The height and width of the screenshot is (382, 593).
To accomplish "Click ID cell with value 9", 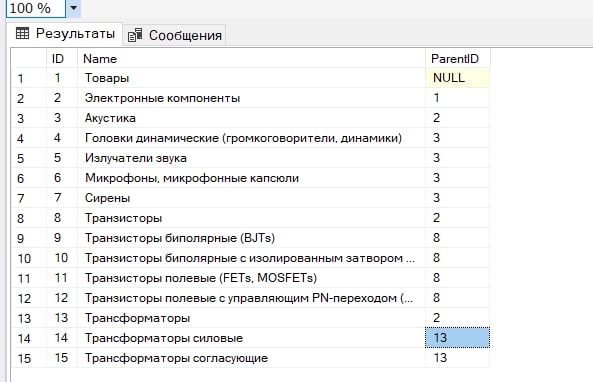I will pos(62,238).
